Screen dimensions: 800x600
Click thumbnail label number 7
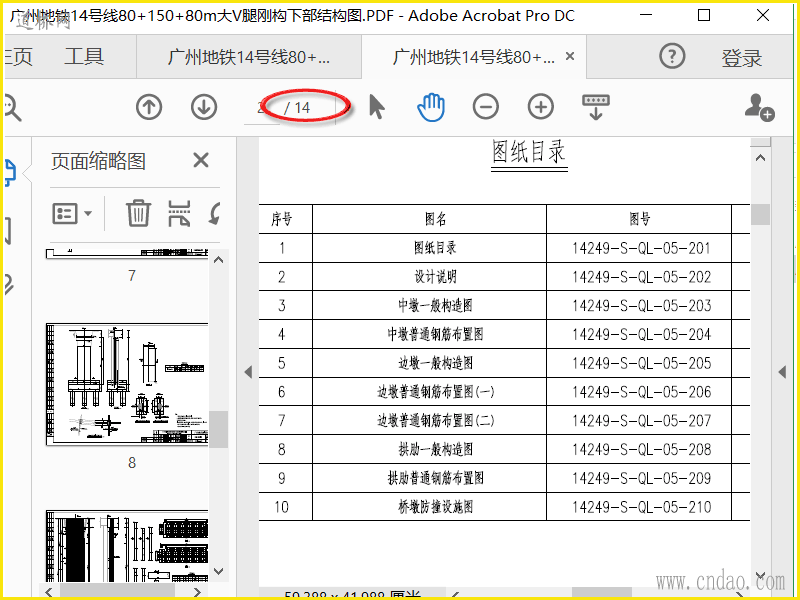(132, 276)
